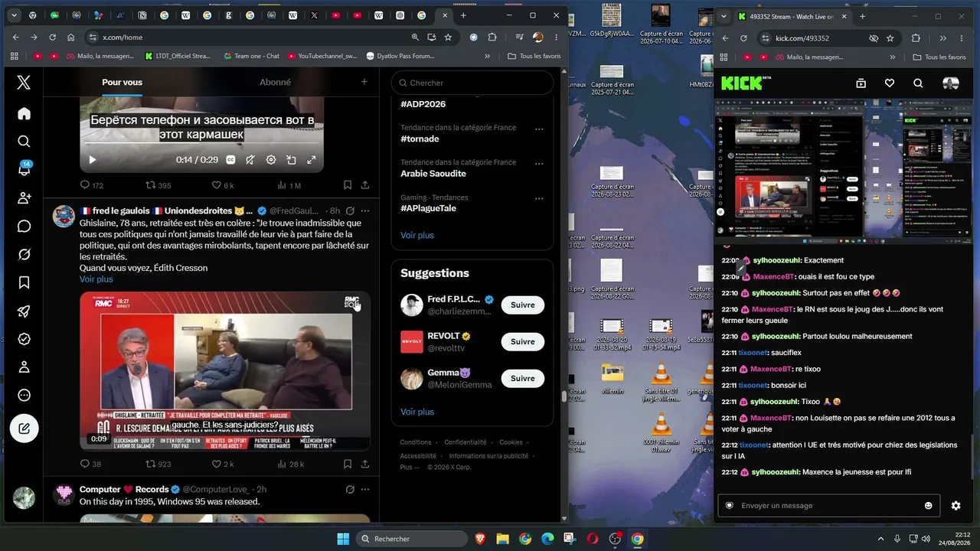Open the Follow people icon in X sidebar
This screenshot has width=980, height=551.
point(24,198)
